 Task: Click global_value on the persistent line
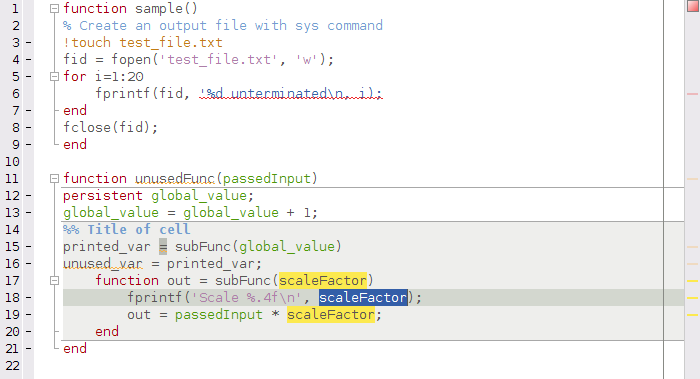(x=199, y=196)
